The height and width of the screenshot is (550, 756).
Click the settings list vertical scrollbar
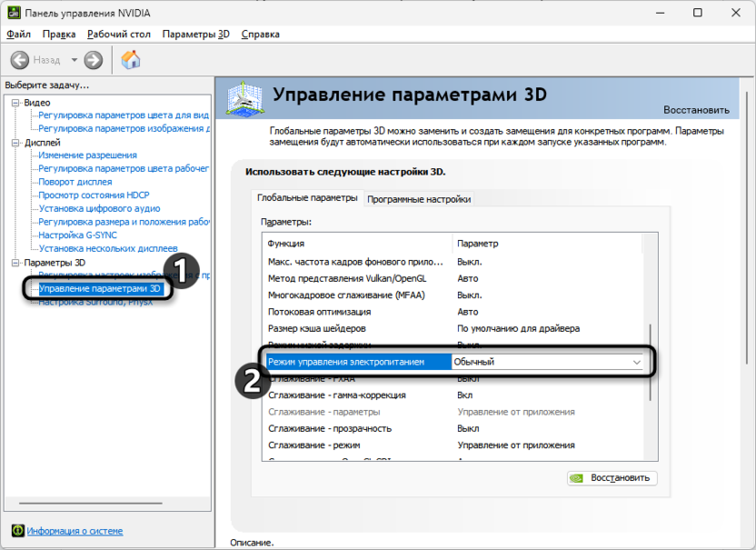pyautogui.click(x=649, y=364)
